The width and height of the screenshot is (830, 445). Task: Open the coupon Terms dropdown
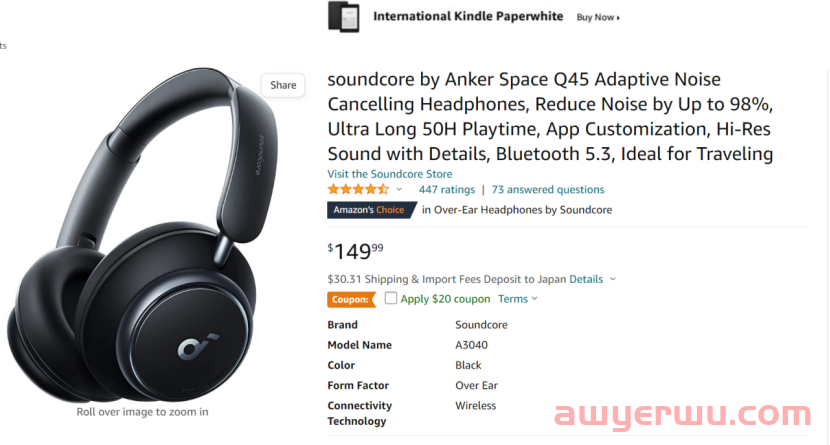click(518, 299)
